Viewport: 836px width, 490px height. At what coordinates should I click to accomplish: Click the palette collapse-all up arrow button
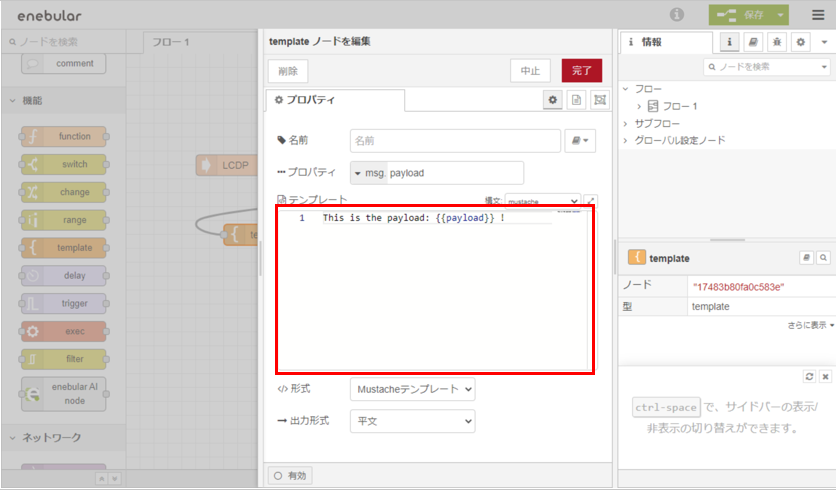click(x=102, y=479)
